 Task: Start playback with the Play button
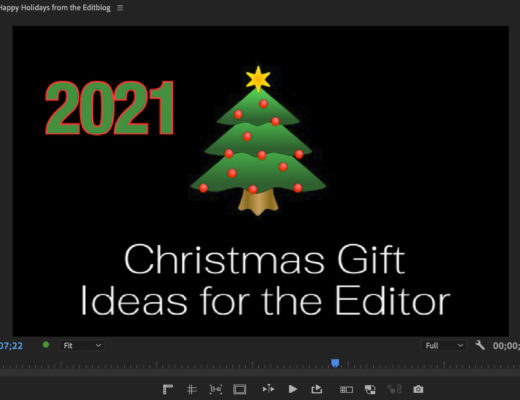pyautogui.click(x=293, y=389)
